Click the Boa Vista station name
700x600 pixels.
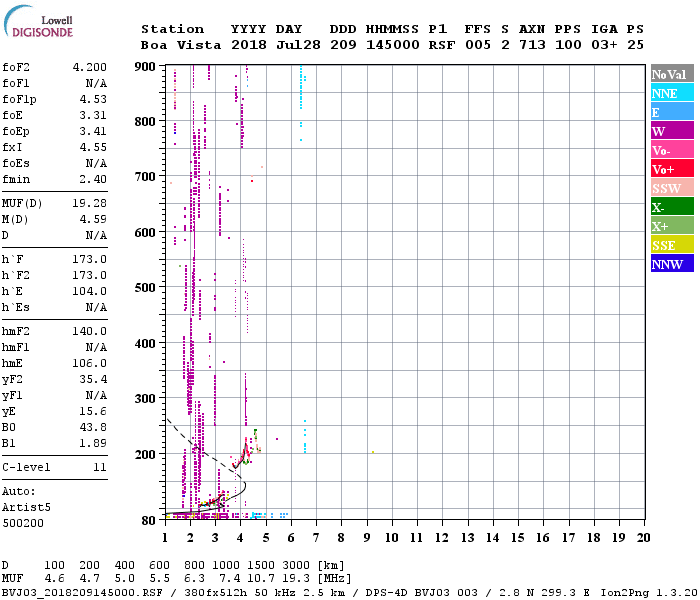tap(181, 45)
